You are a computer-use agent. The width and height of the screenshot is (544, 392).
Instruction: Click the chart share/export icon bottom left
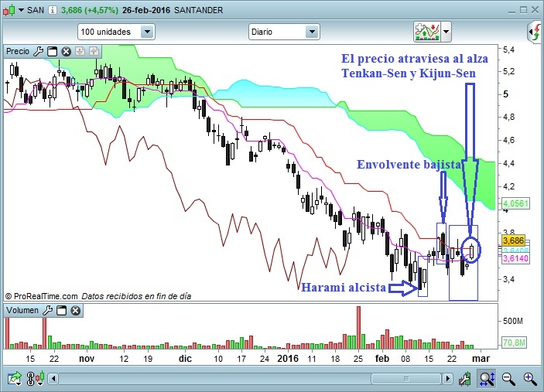(15, 379)
